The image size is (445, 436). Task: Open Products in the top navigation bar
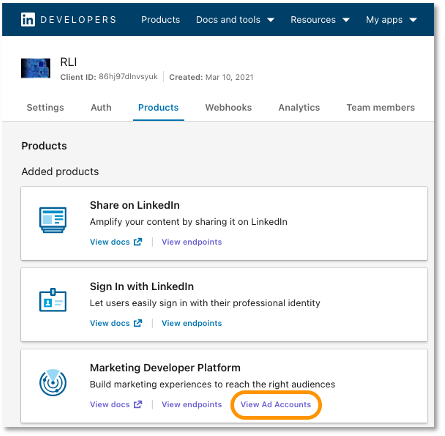[160, 20]
